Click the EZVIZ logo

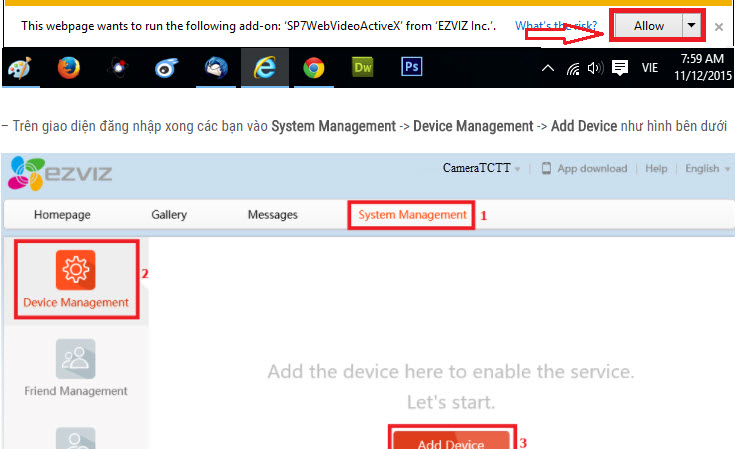pyautogui.click(x=60, y=172)
